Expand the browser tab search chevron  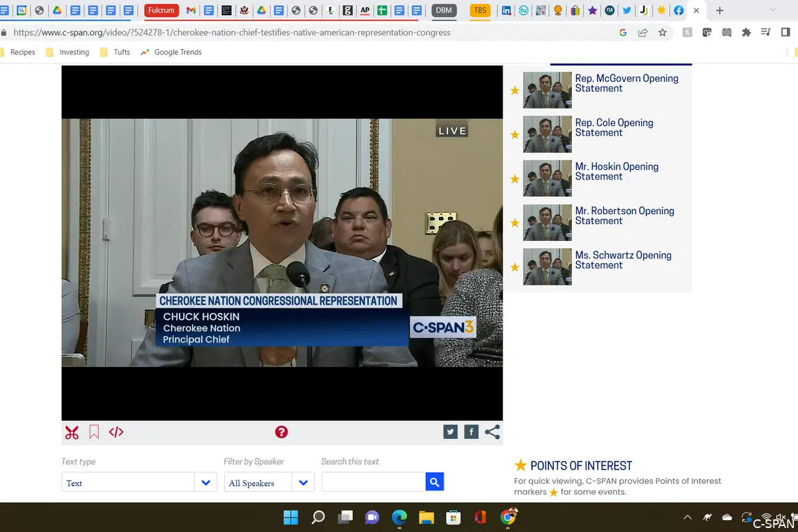click(x=772, y=10)
